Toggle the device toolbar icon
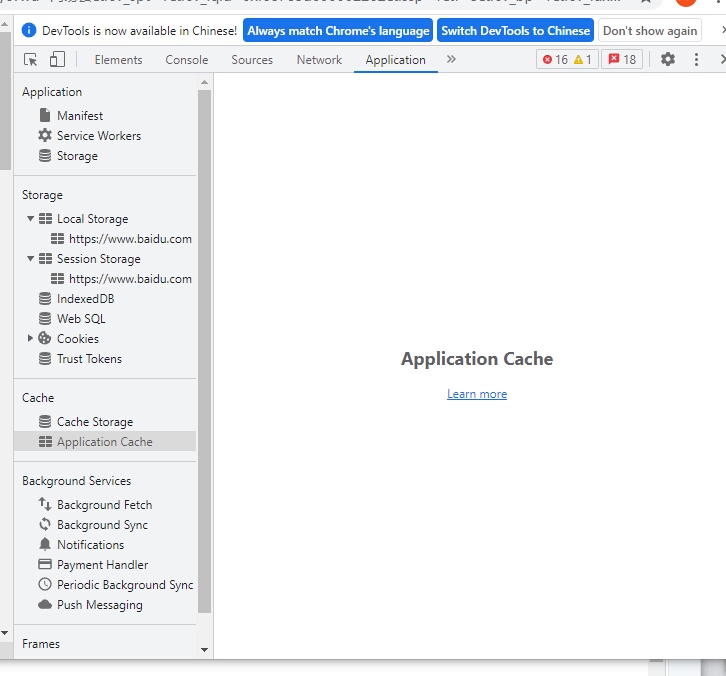726x676 pixels. [x=57, y=59]
